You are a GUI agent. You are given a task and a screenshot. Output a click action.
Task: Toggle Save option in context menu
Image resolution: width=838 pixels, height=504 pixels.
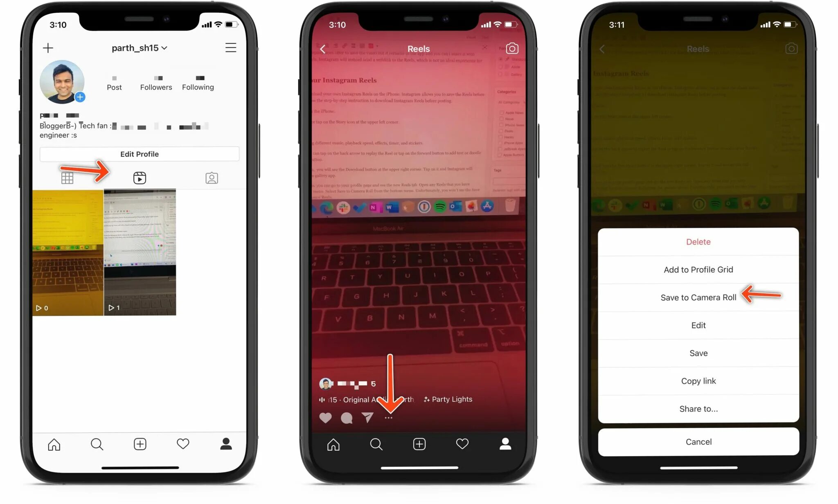tap(698, 353)
